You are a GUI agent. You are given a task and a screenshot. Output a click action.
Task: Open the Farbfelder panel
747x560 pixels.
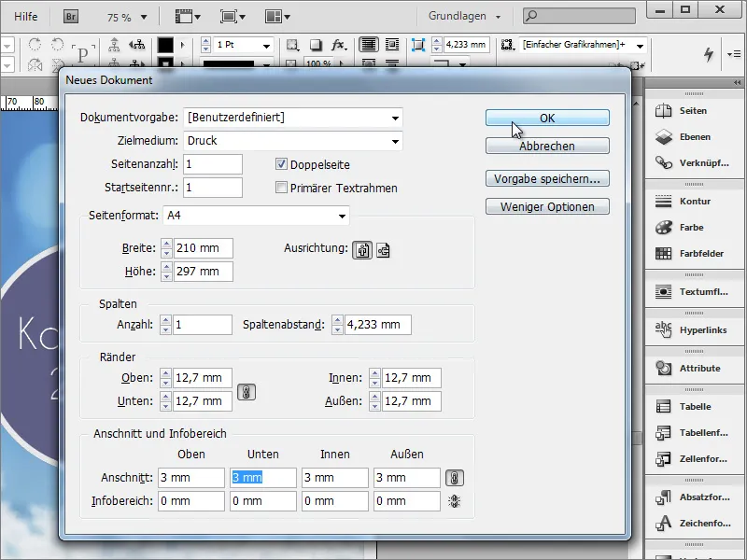(694, 253)
